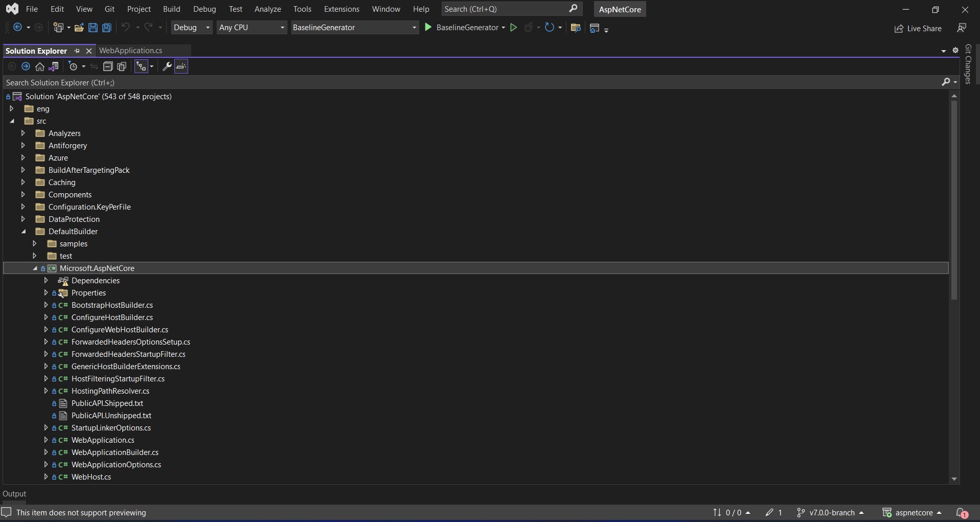The height and width of the screenshot is (522, 980).
Task: Click Start Without Debugging outline play icon
Action: click(x=514, y=28)
